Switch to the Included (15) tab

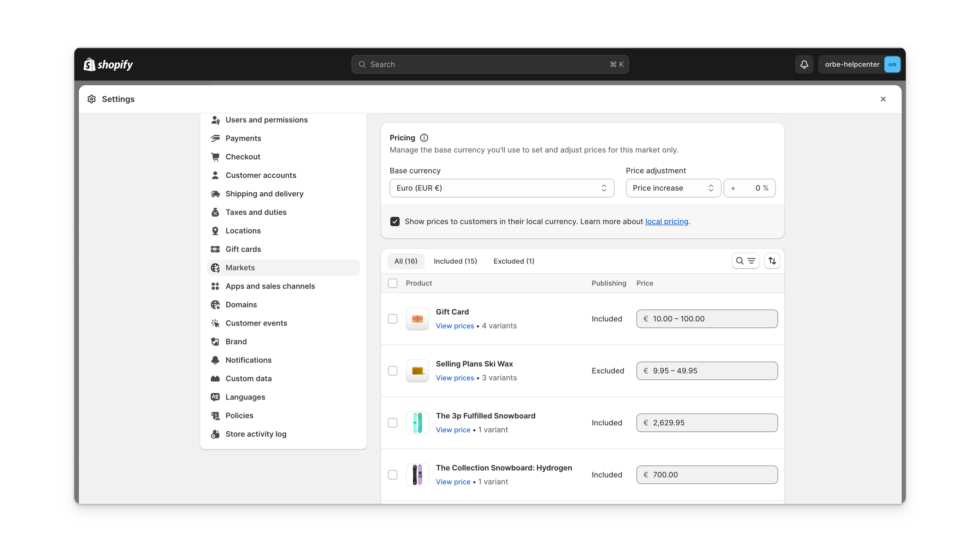[455, 261]
